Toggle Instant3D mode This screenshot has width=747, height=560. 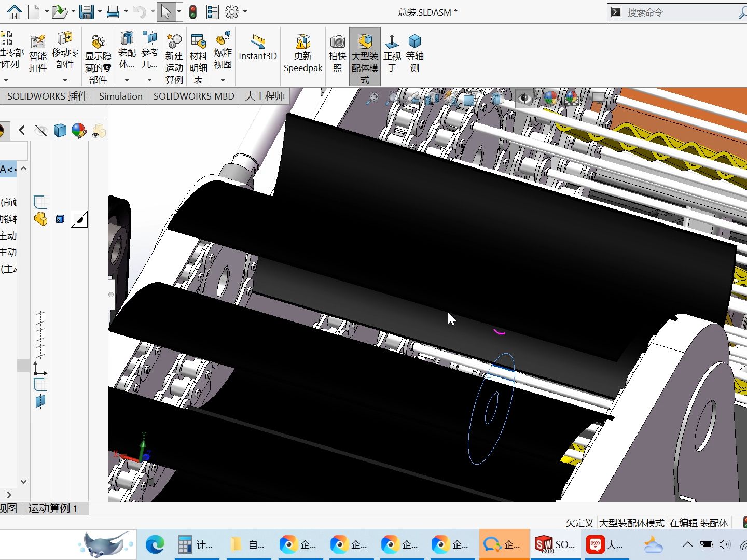tap(258, 48)
